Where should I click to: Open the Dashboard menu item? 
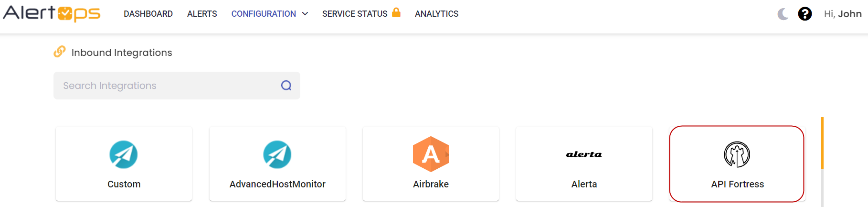pos(148,14)
